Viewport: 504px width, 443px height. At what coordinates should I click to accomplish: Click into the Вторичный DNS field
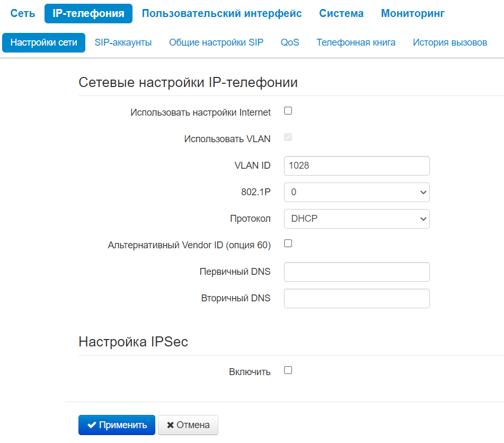point(357,298)
